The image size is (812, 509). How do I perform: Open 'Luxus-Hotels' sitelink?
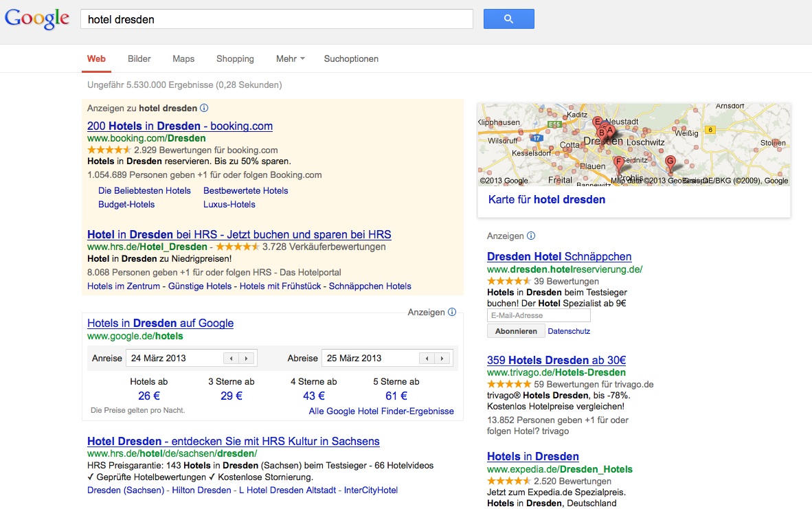pyautogui.click(x=229, y=204)
